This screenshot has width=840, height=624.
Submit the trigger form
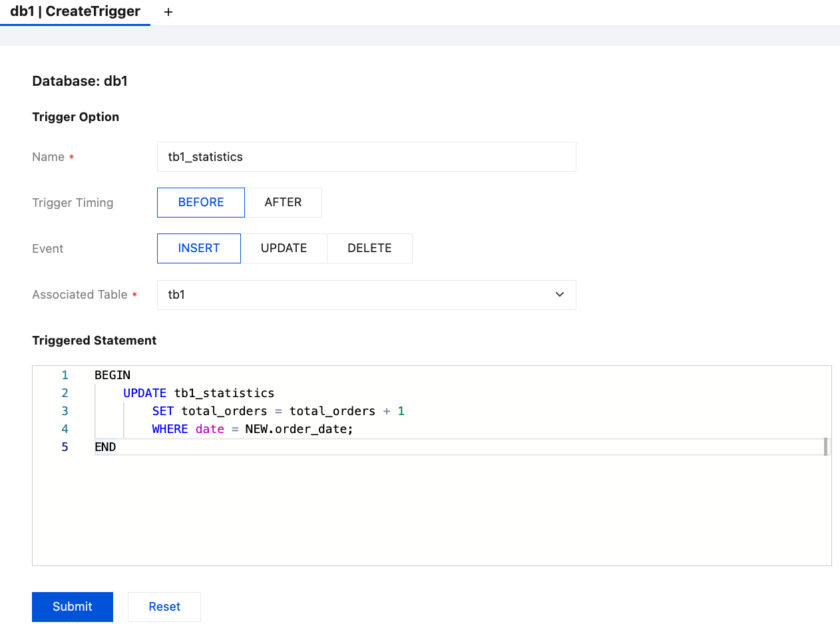point(73,607)
